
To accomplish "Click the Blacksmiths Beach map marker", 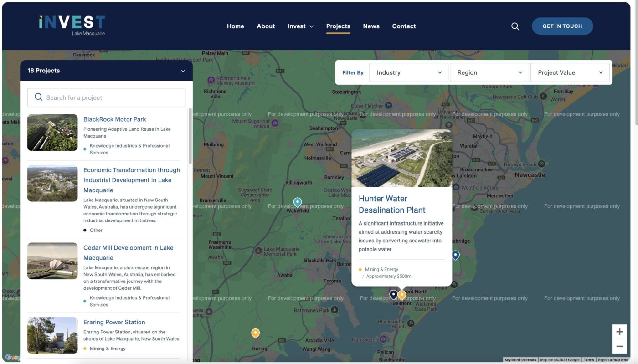I will (x=411, y=323).
